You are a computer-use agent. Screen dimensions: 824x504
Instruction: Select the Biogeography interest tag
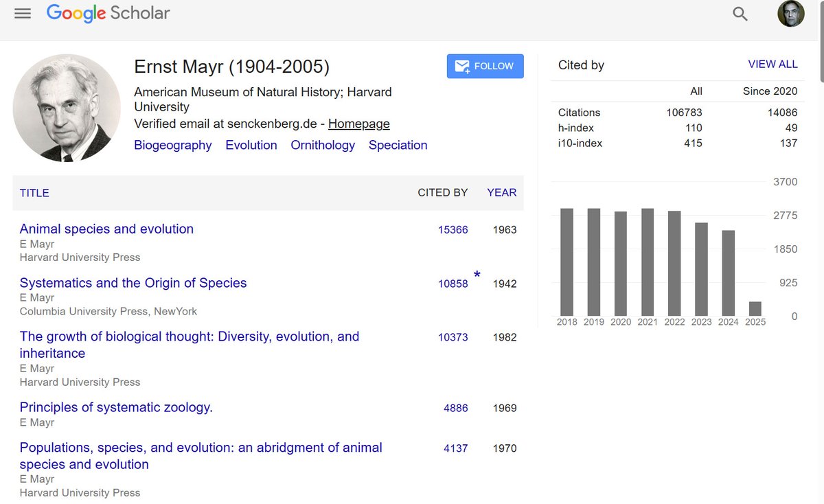click(173, 145)
